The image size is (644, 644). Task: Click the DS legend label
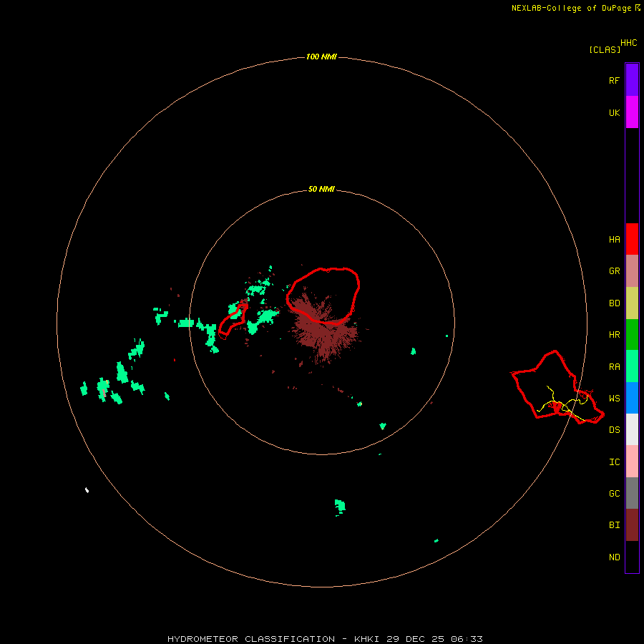click(x=614, y=430)
